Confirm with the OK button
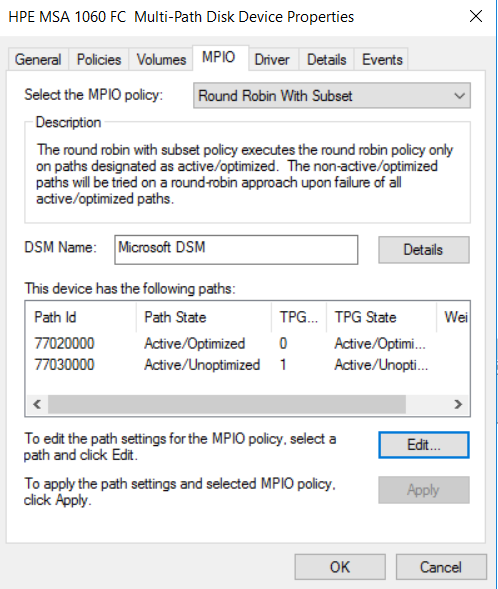 click(340, 567)
